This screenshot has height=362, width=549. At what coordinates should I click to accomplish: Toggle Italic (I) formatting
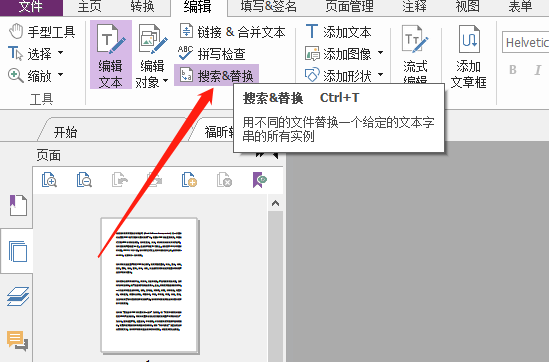point(538,70)
